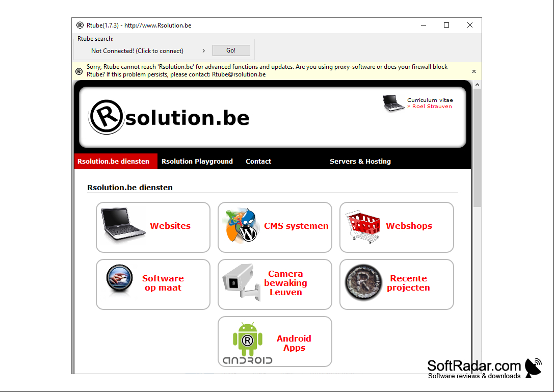Open the Android Apps link
This screenshot has height=392, width=554.
(294, 343)
